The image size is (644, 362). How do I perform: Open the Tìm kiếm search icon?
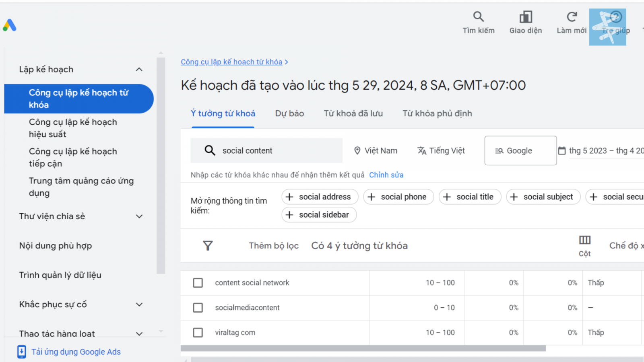tap(478, 16)
